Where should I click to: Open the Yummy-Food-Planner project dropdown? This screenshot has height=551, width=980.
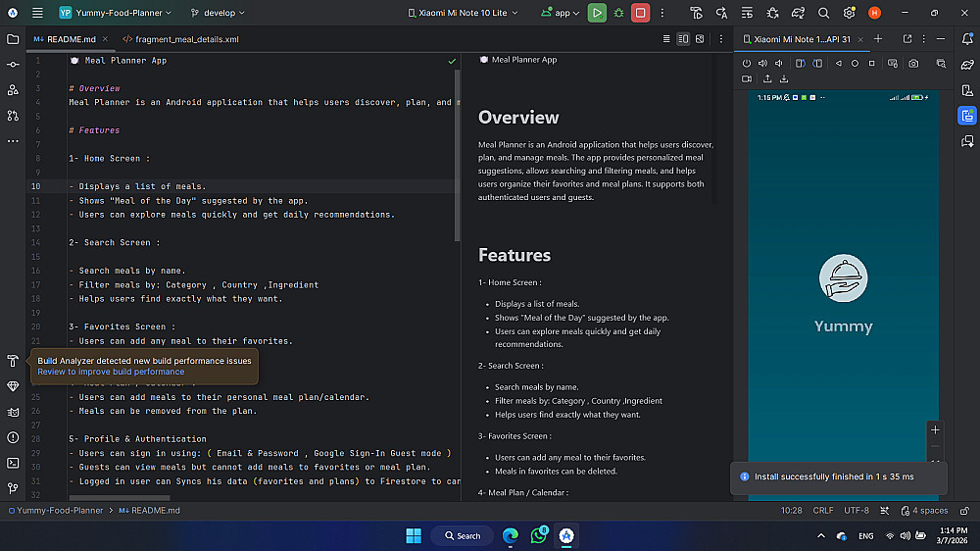[x=116, y=13]
